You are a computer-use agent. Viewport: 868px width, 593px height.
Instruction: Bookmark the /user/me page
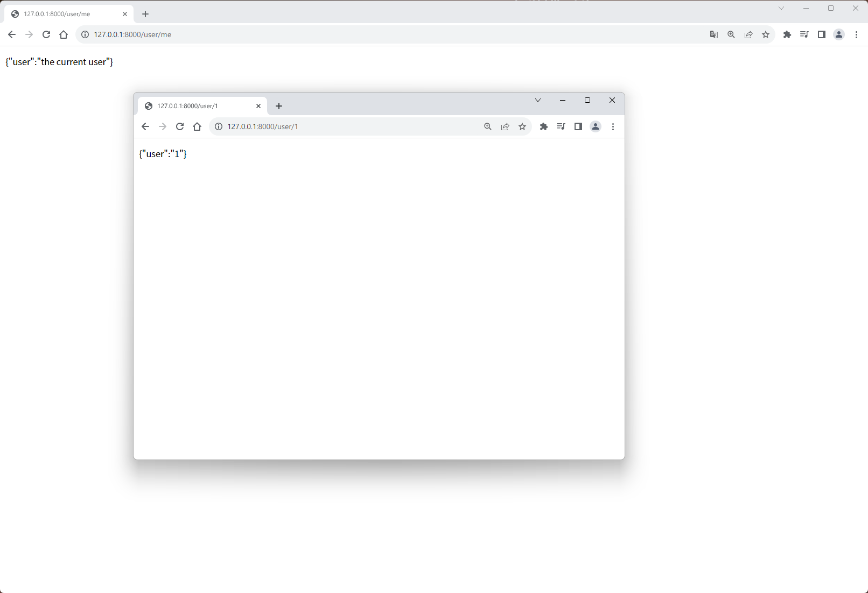click(x=766, y=34)
